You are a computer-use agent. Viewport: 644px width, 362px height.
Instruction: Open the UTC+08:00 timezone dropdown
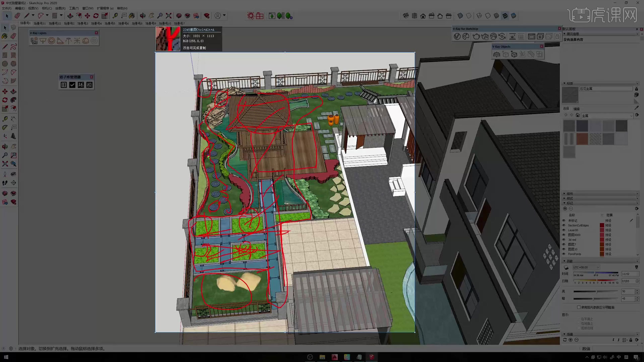(586, 267)
